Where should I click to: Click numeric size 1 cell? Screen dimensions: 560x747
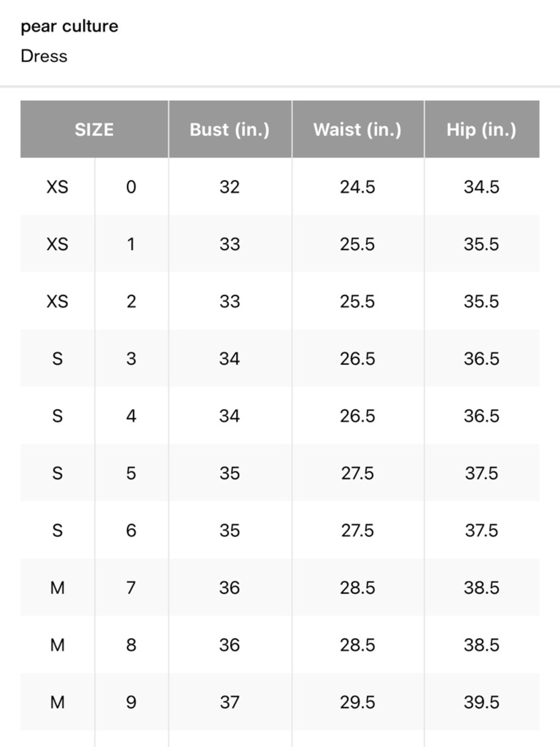pos(131,244)
